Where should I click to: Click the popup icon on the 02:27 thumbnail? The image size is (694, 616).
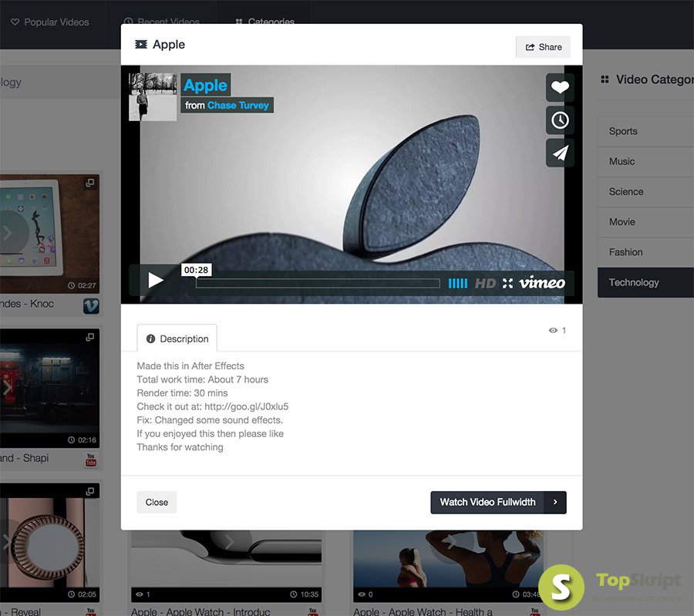[x=90, y=183]
